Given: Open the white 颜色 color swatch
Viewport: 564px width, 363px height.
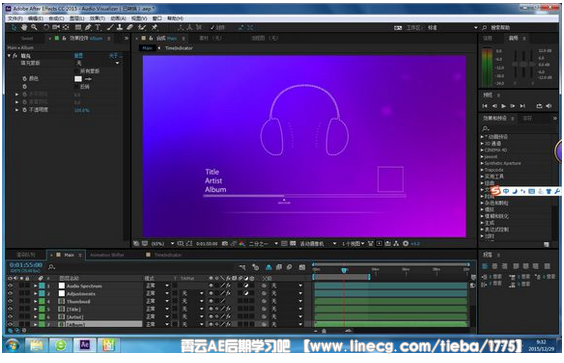Looking at the screenshot, I should pos(78,79).
